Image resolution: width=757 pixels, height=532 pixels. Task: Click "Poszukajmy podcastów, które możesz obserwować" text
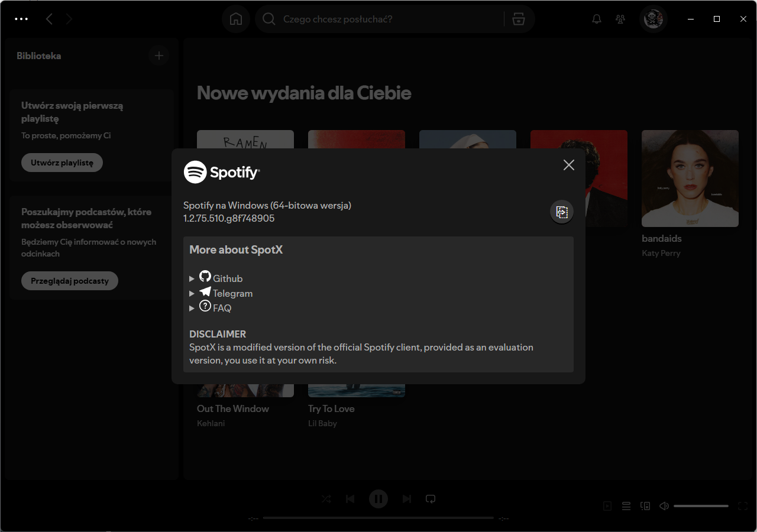coord(86,218)
